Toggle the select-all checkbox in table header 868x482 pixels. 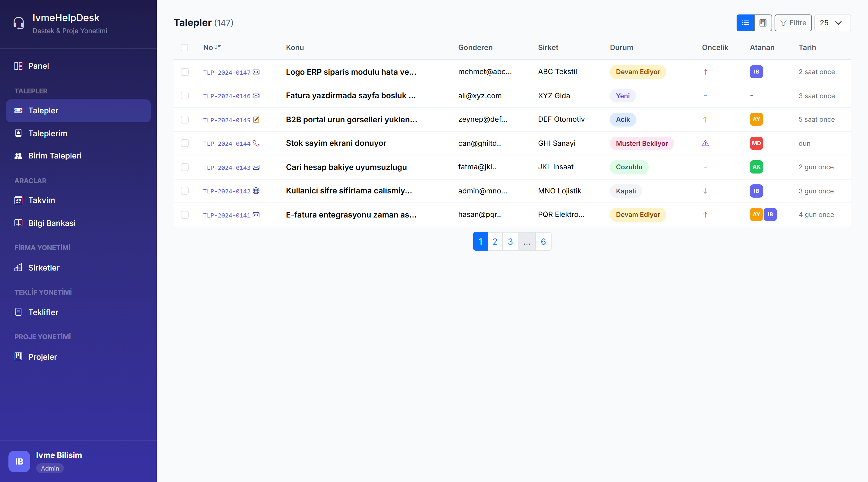[x=184, y=48]
